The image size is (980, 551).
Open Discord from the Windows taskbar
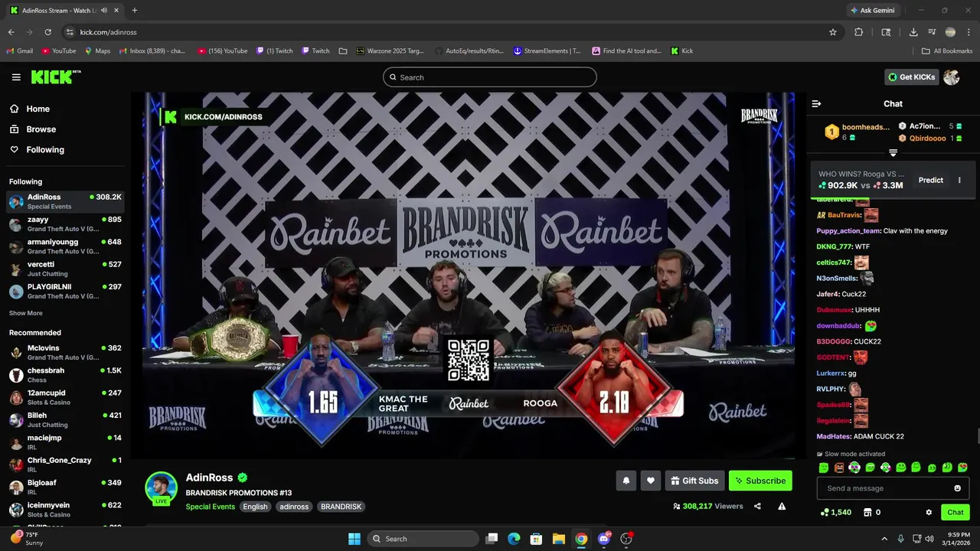[x=603, y=539]
